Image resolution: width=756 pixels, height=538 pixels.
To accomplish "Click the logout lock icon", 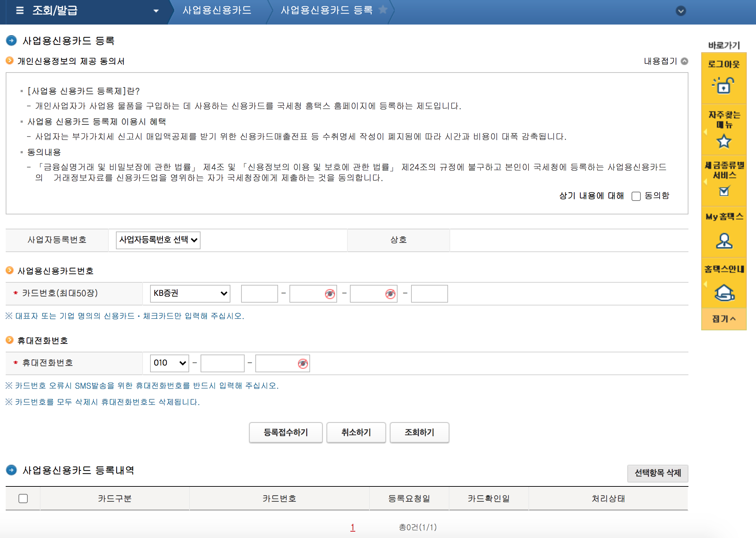I will 724,86.
